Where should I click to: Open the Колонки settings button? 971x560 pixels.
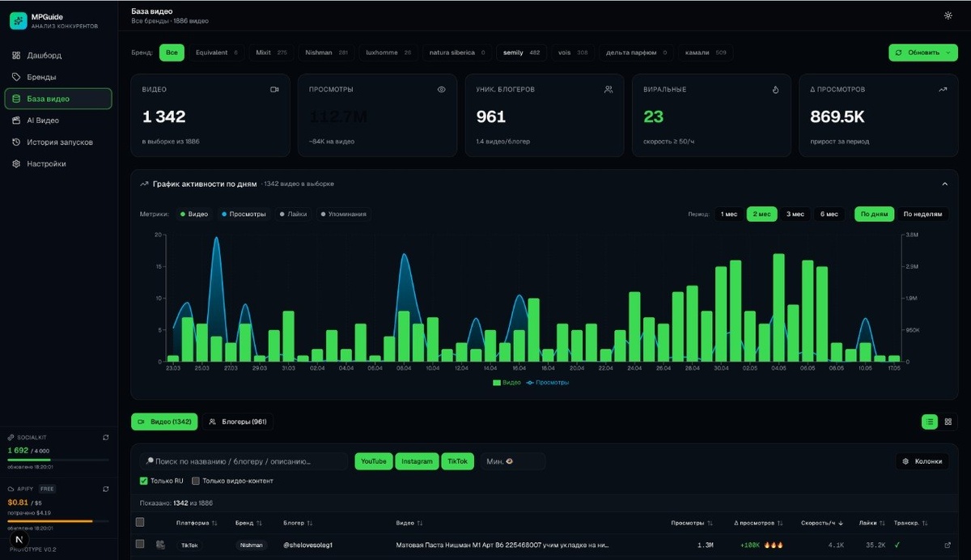coord(922,461)
